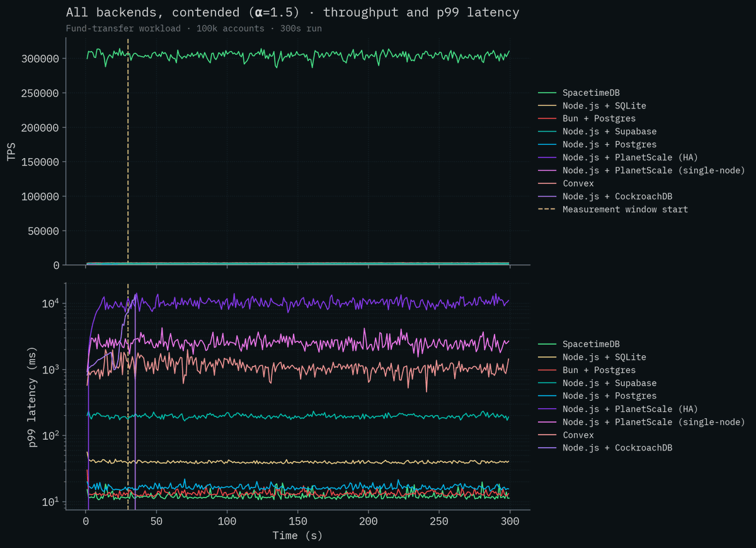
Task: Click the subtitle 'Fund-transfer workload · 100k accounts · 300s run'
Action: pyautogui.click(x=193, y=29)
